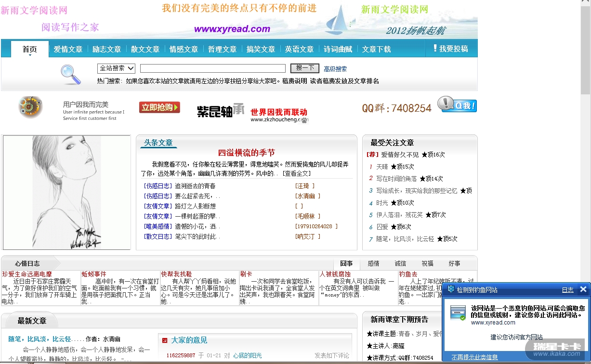591x364 pixels.
Task: Go to the 首页 tab
Action: (x=30, y=49)
